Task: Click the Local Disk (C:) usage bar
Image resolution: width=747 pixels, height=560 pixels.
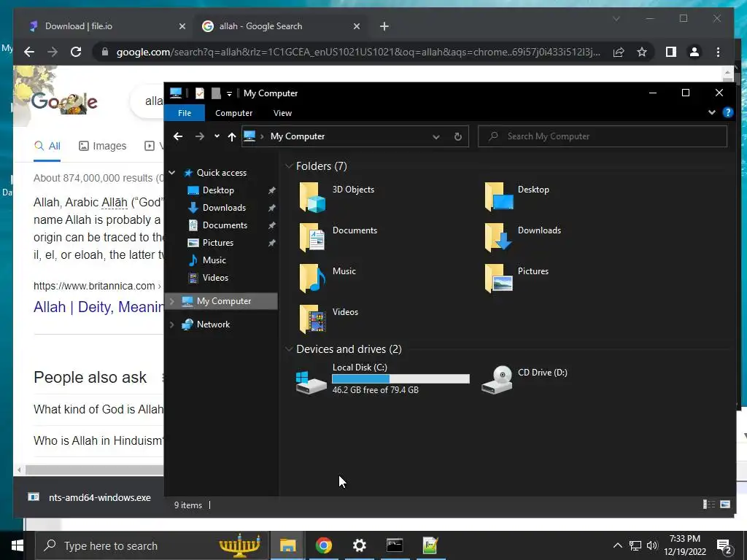Action: [400, 379]
